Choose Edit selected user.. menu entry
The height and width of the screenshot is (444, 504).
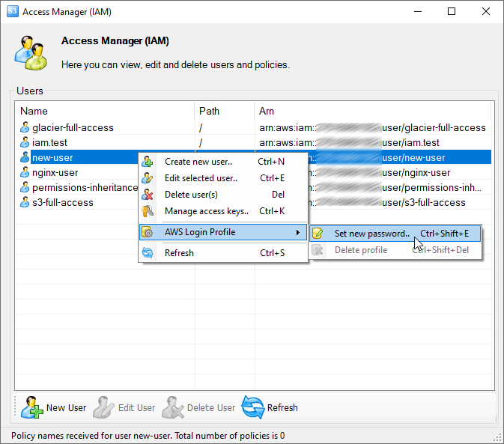coord(223,178)
